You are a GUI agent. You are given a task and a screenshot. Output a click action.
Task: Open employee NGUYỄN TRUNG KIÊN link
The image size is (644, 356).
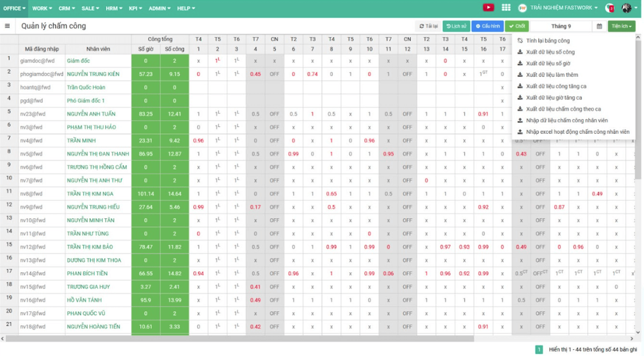[x=93, y=74]
